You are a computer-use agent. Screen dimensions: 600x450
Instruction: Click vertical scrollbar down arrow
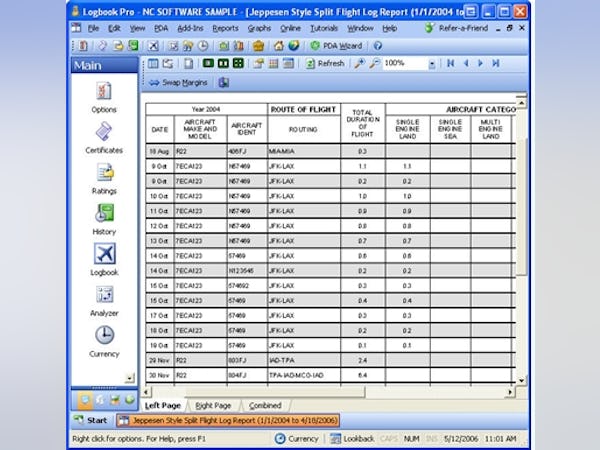pyautogui.click(x=521, y=381)
